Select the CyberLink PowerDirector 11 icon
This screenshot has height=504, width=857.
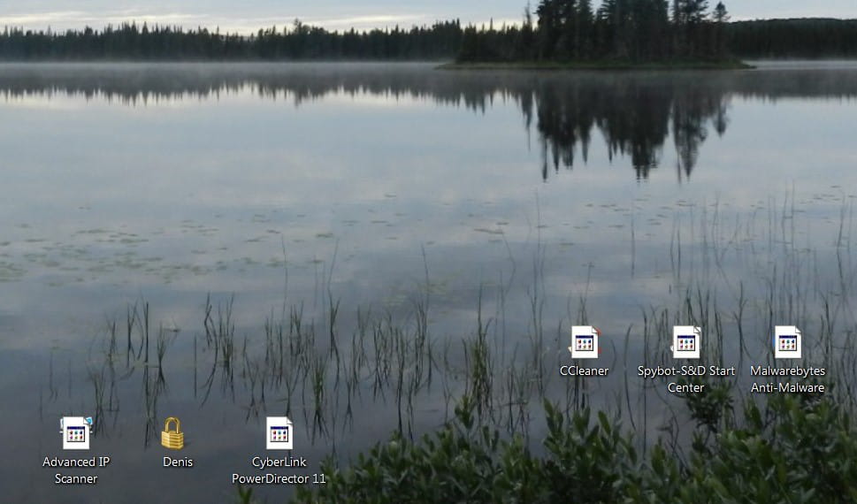point(279,433)
